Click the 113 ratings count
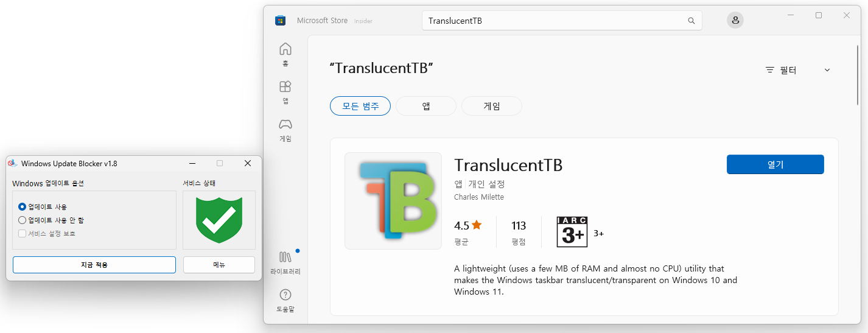This screenshot has width=868, height=333. (519, 226)
